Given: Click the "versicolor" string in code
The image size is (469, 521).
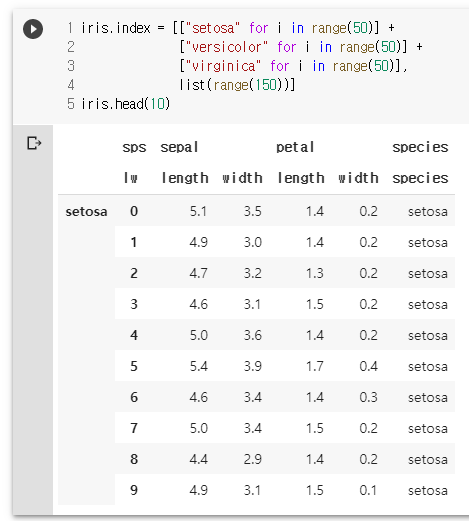Looking at the screenshot, I should coord(226,47).
